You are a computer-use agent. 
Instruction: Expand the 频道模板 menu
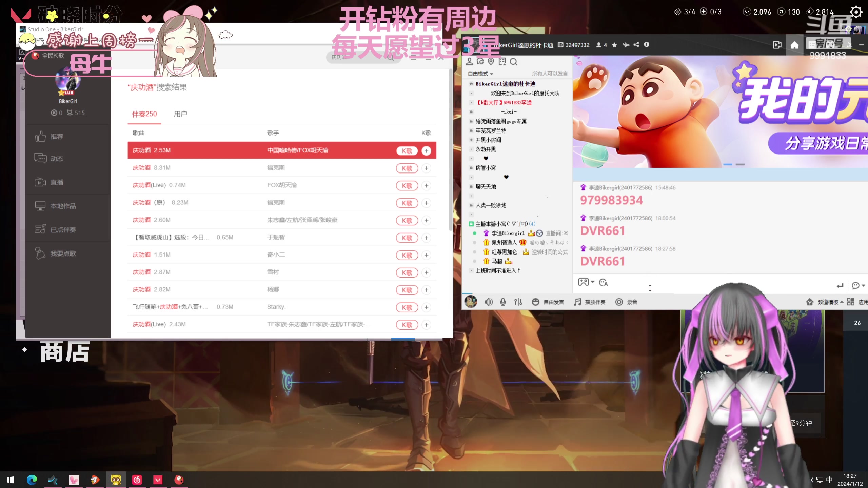825,302
